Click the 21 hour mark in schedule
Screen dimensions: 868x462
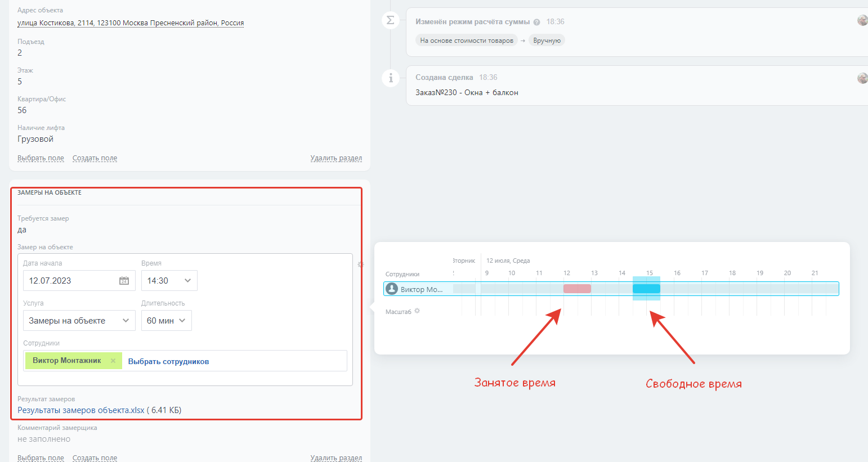[815, 273]
